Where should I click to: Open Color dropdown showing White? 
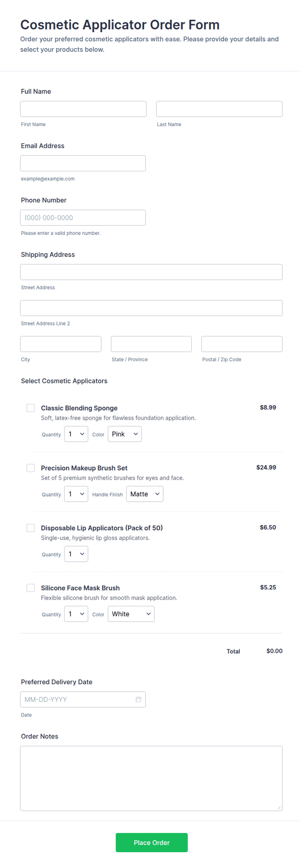pos(131,614)
